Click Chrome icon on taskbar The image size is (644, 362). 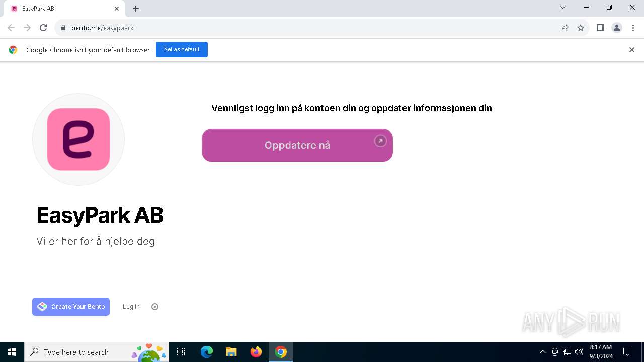(281, 352)
